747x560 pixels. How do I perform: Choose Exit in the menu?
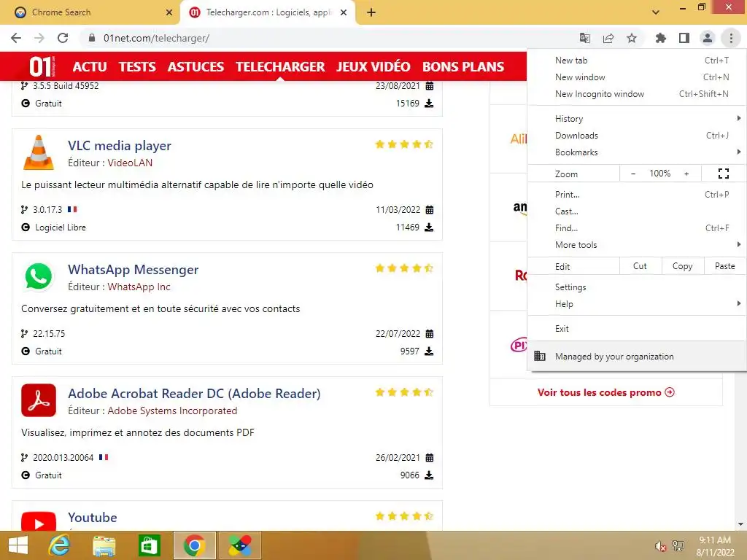(x=637, y=329)
